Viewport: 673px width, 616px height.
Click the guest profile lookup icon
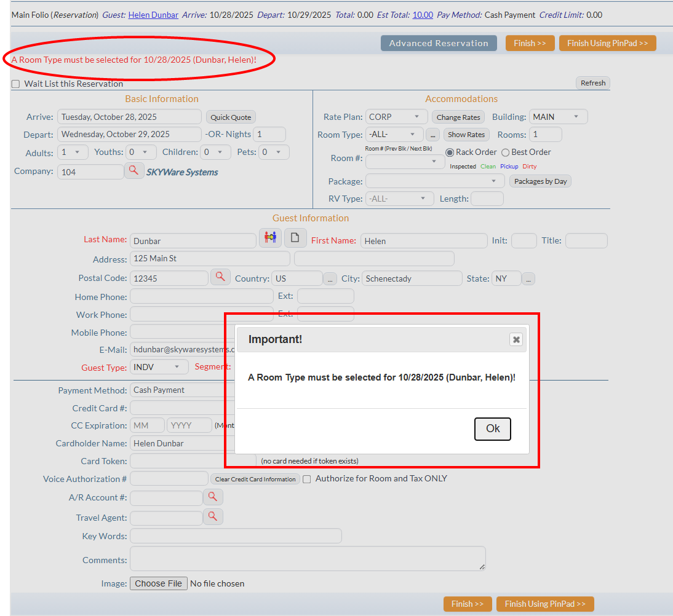(x=269, y=237)
